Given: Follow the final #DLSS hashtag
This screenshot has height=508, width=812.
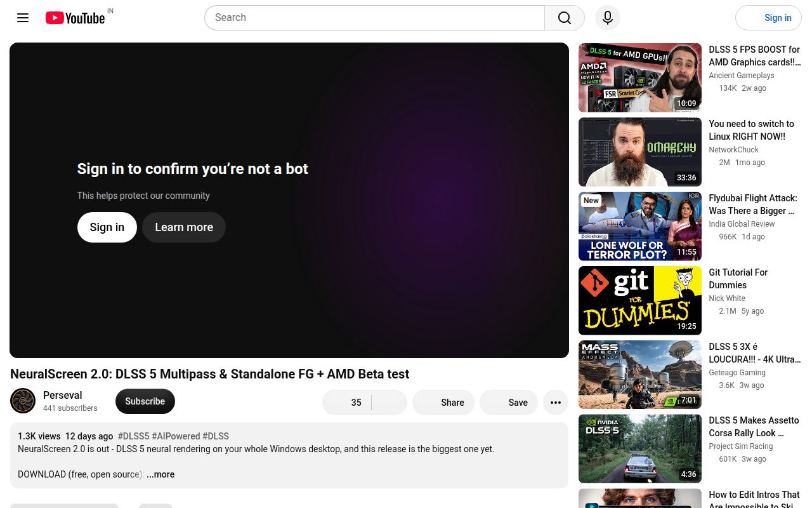Looking at the screenshot, I should (x=216, y=436).
